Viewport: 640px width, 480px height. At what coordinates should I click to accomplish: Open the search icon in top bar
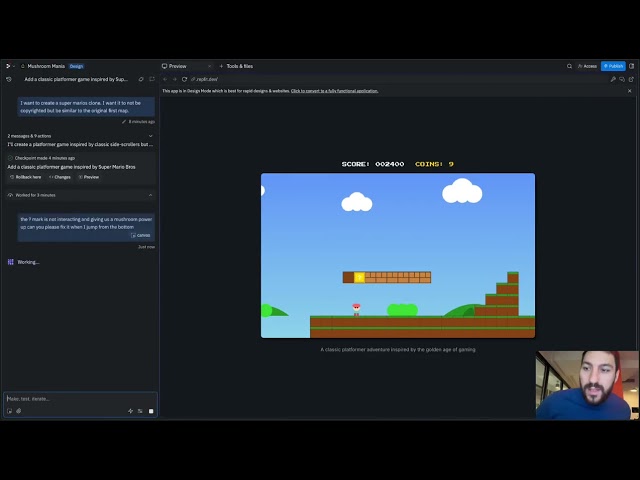coord(569,66)
